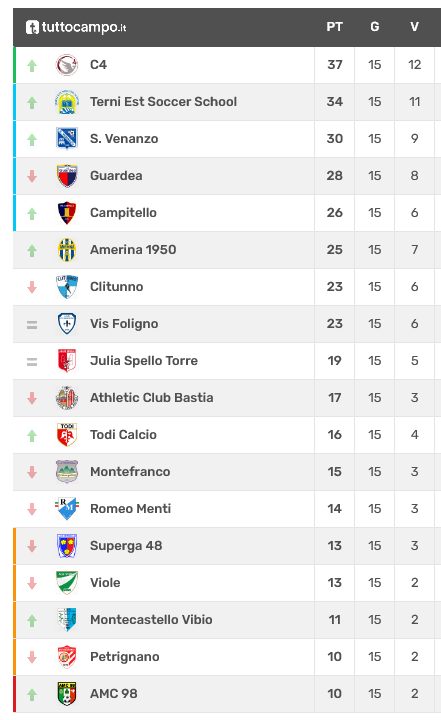The image size is (441, 720).
Task: Sort by the V column header
Action: point(414,27)
